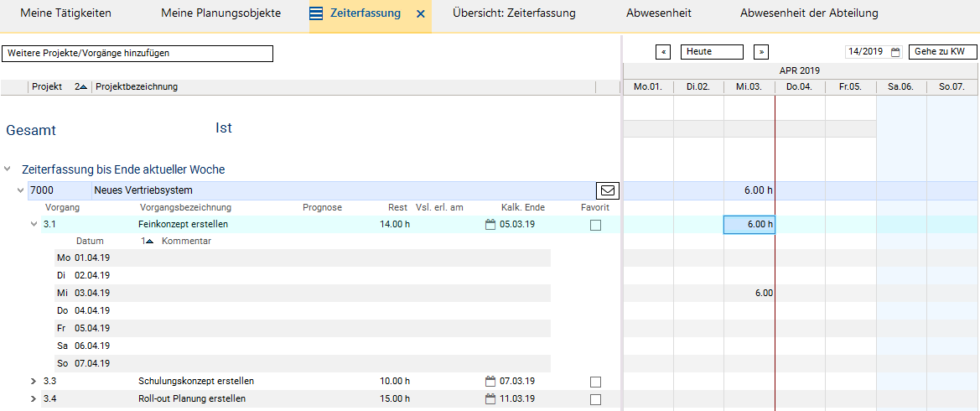980x411 pixels.
Task: Open calendar picker next to 14/2019
Action: [895, 52]
